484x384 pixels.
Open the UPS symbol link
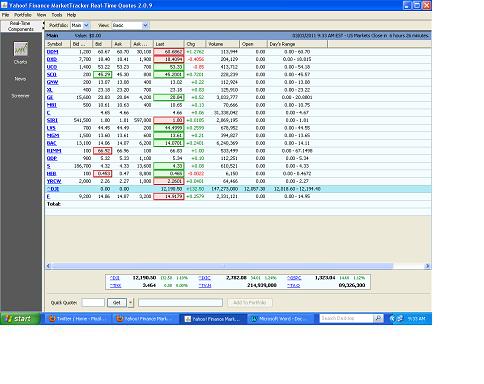tap(51, 128)
